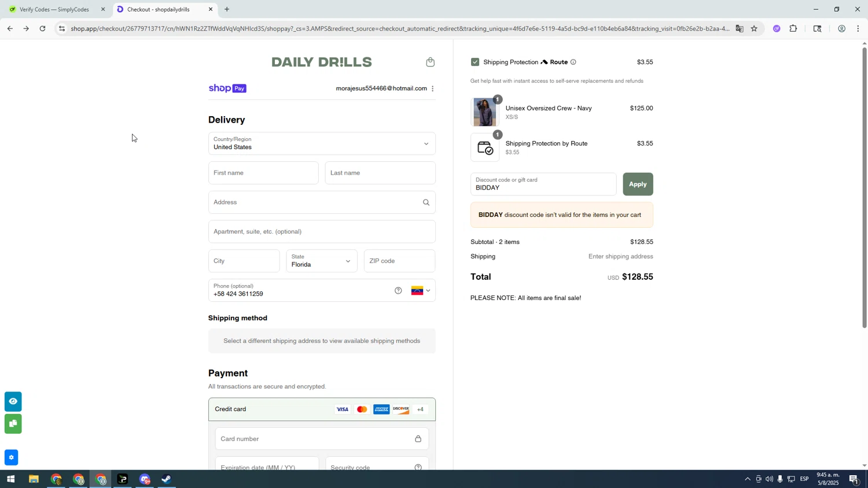Click security code help icon
This screenshot has height=488, width=868.
[x=418, y=467]
